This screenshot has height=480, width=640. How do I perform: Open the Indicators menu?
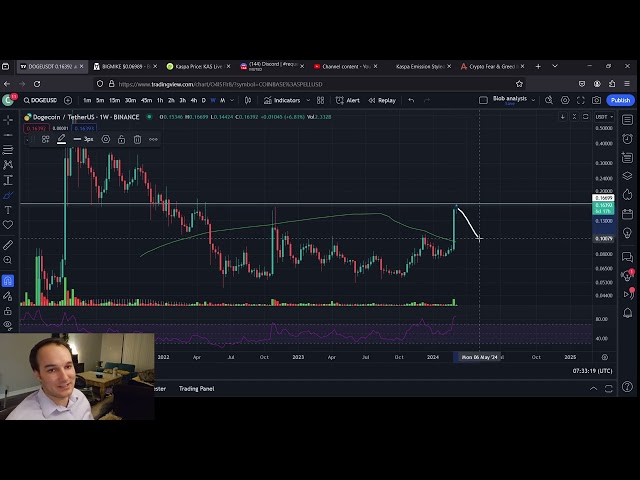[x=282, y=100]
